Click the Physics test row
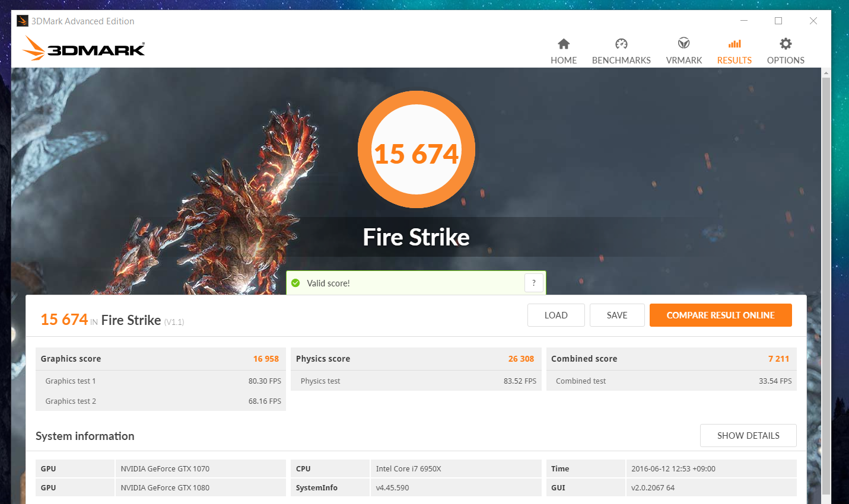Image resolution: width=849 pixels, height=504 pixels. coord(416,381)
